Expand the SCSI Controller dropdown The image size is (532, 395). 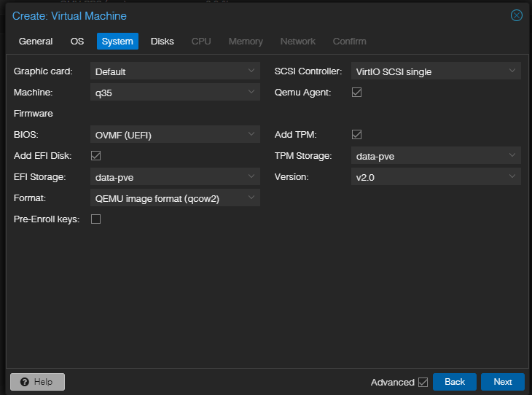(x=436, y=71)
